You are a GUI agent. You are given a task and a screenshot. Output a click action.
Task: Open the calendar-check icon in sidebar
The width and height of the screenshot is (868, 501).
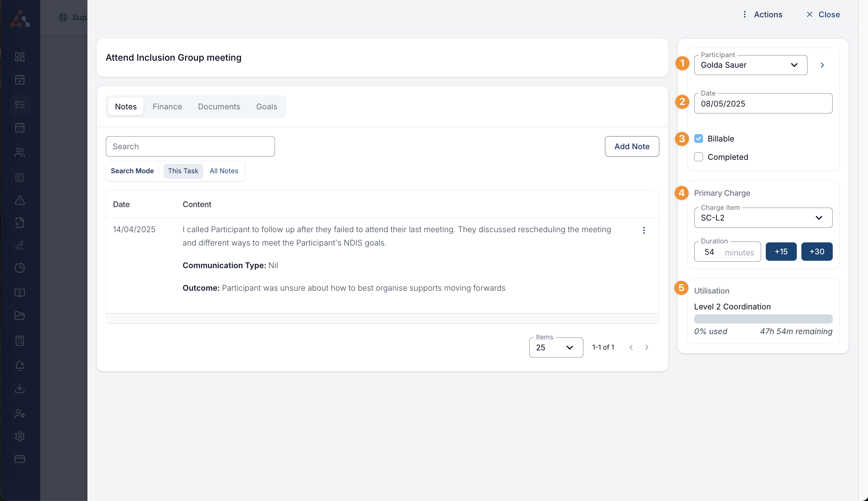20,79
